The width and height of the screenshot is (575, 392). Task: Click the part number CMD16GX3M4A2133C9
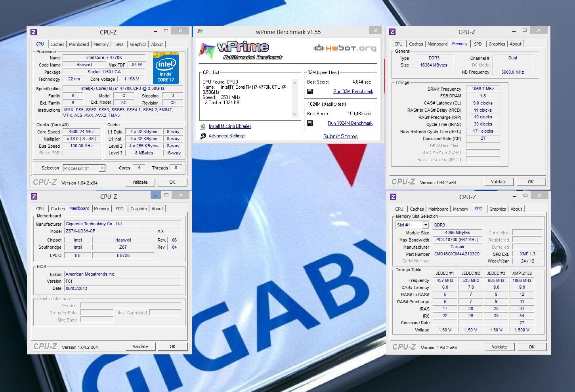pyautogui.click(x=457, y=254)
